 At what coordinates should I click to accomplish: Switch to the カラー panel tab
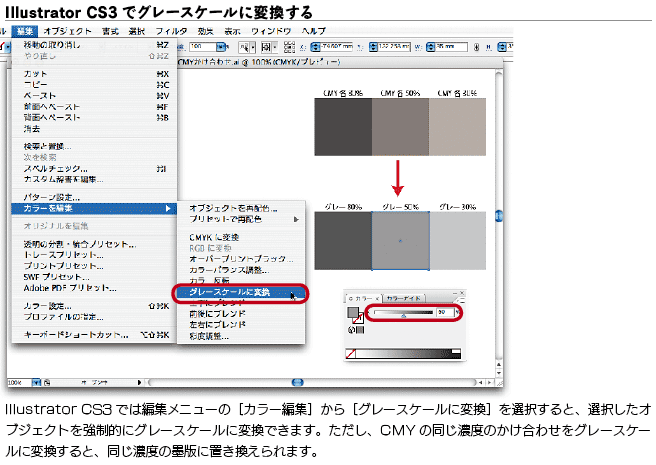pos(363,298)
